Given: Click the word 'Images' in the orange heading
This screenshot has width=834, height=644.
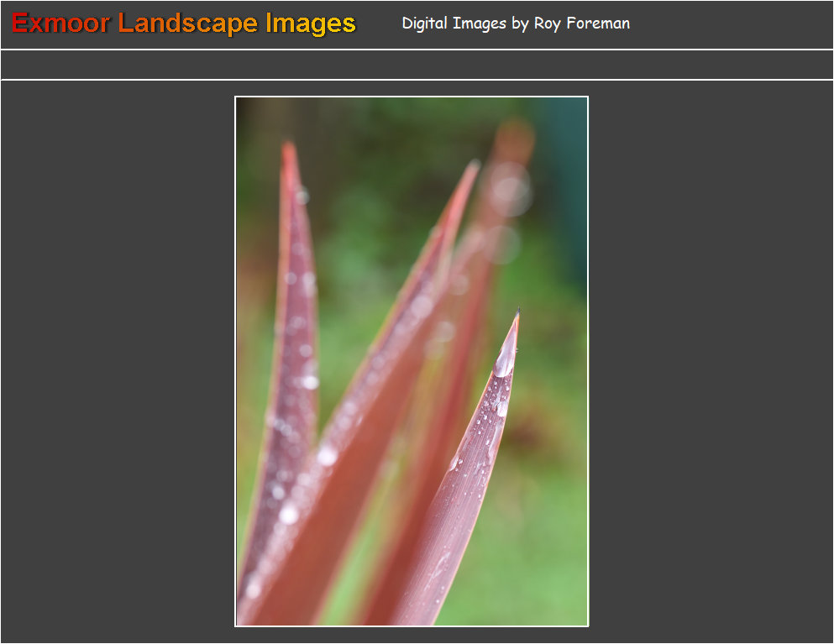Looking at the screenshot, I should pyautogui.click(x=311, y=24).
